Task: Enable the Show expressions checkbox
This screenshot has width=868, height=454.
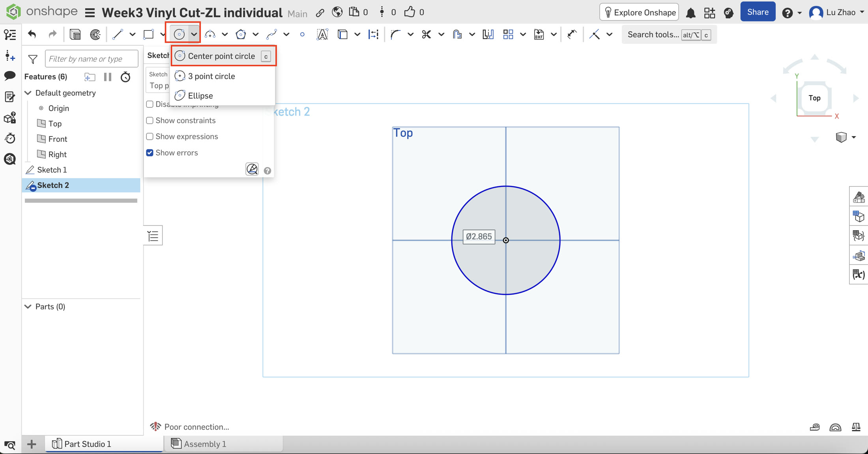Action: [150, 137]
